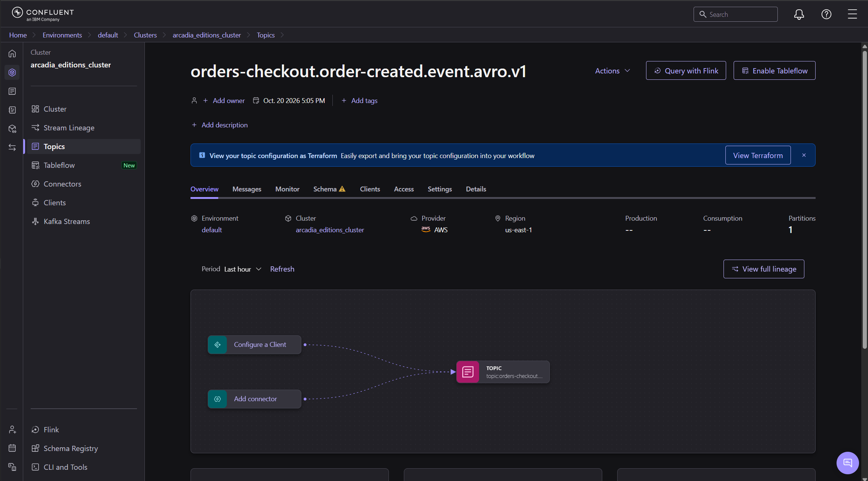Open the notifications bell
The image size is (868, 481).
(x=799, y=14)
